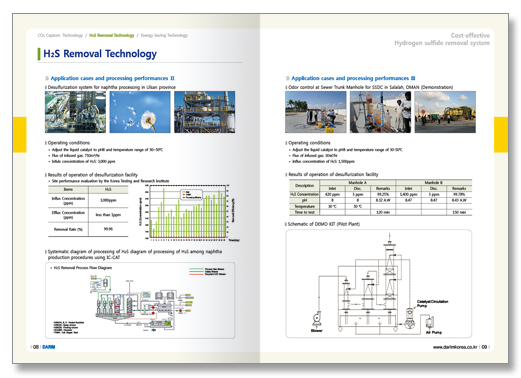
Task: Click the yellow-railed refinery tower photo
Action: tap(205, 112)
